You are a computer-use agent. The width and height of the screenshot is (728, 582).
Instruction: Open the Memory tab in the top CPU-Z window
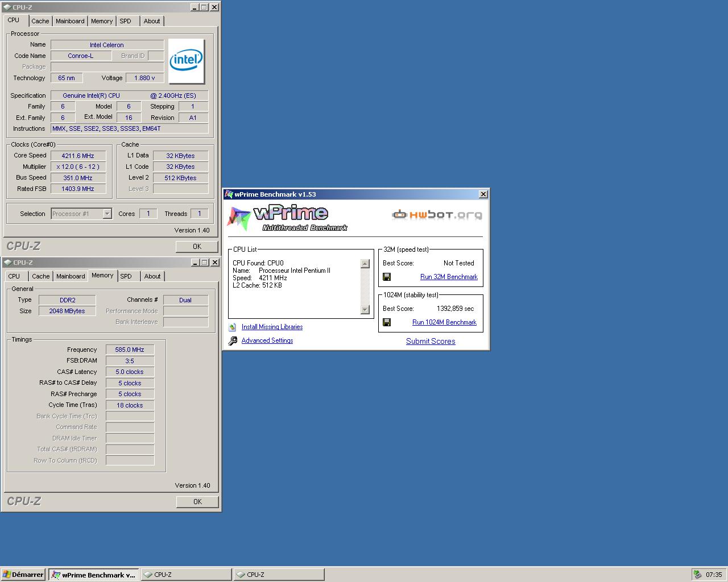102,21
